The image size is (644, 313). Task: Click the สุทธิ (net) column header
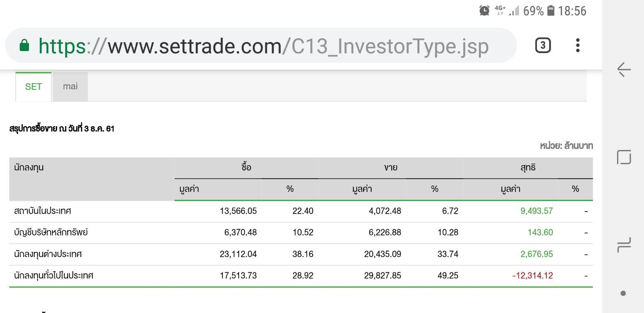528,167
